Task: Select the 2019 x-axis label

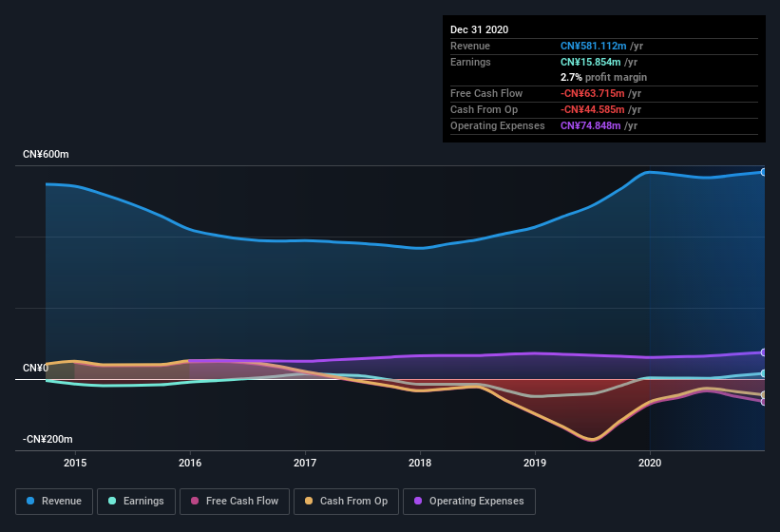Action: point(535,463)
